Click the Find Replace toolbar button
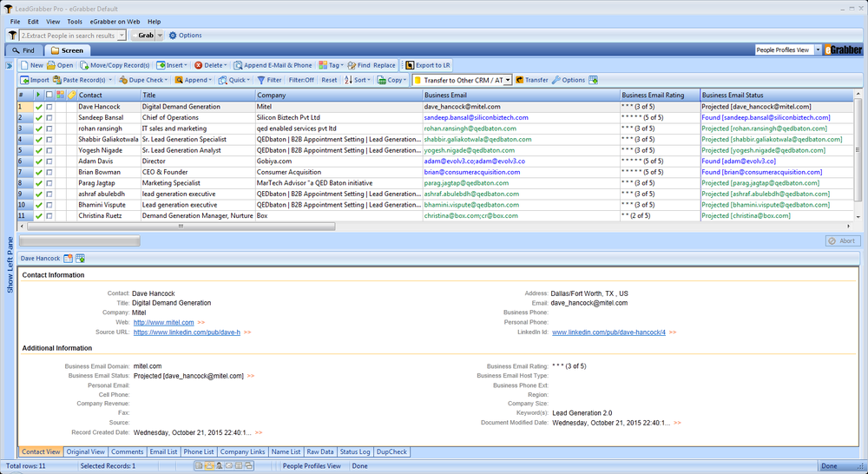 [372, 65]
